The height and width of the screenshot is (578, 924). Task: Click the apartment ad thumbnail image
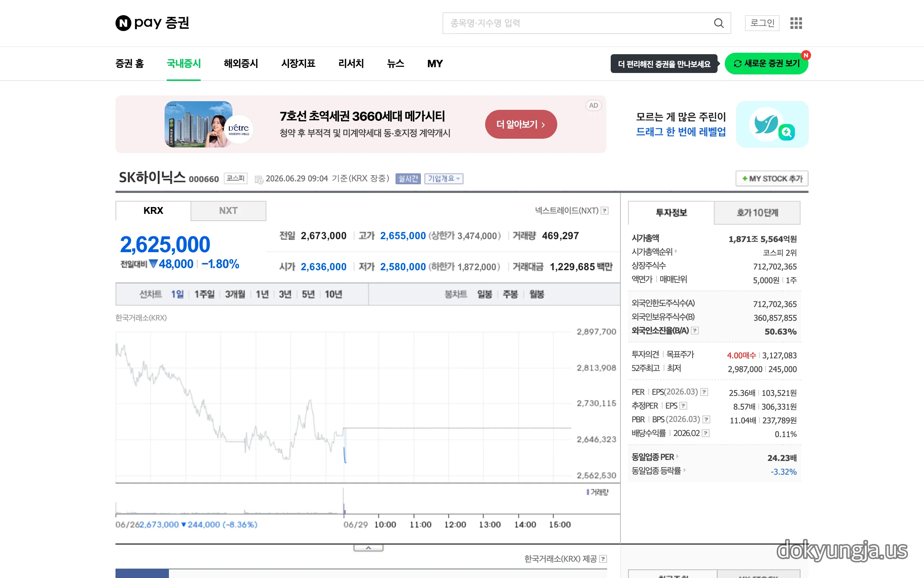point(199,124)
